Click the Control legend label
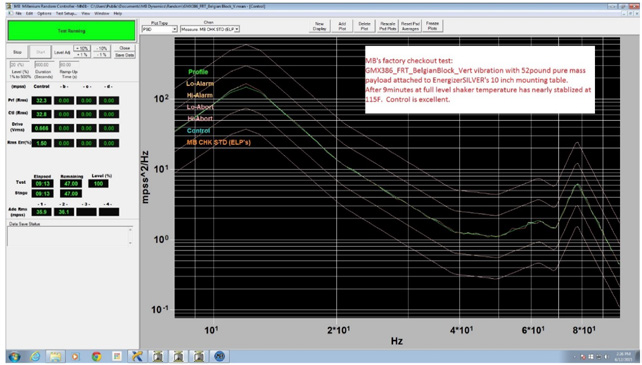 (199, 130)
